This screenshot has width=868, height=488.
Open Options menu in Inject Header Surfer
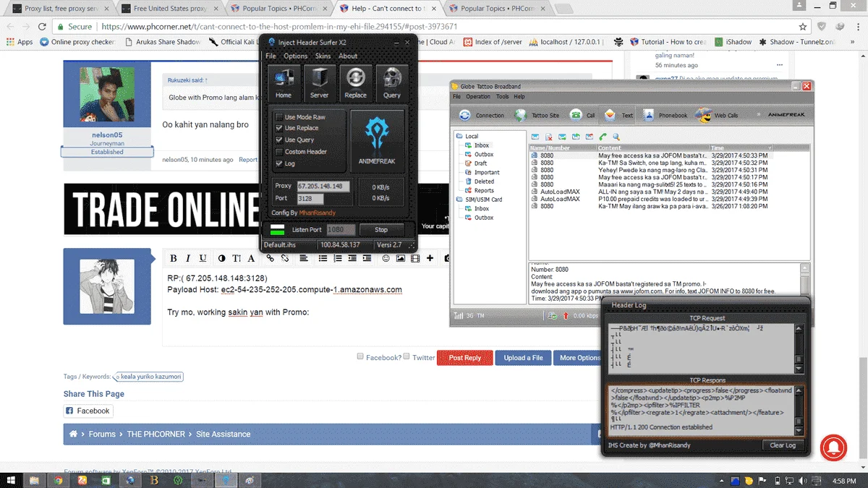pos(295,56)
